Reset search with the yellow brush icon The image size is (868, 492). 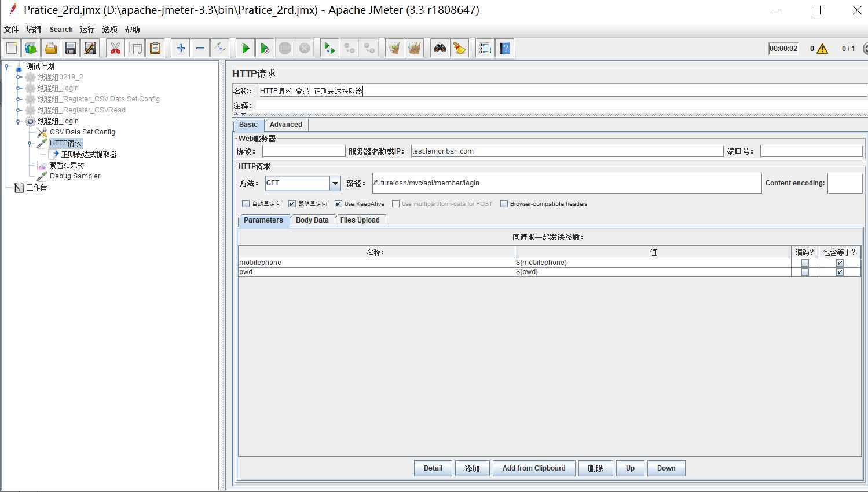[460, 48]
